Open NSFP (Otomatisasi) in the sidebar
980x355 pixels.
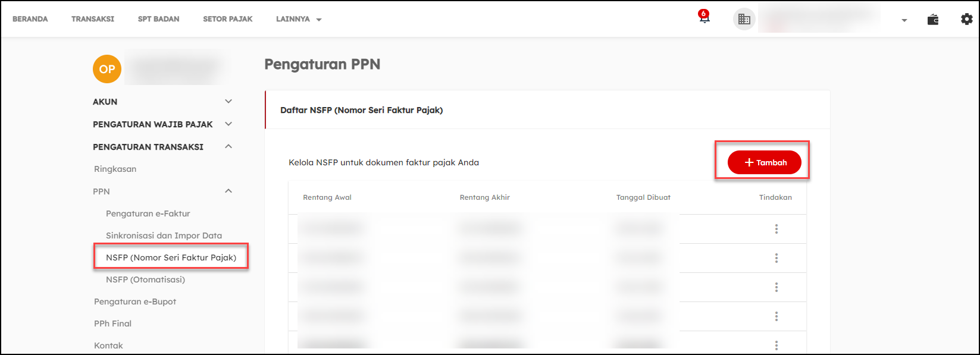pos(145,279)
